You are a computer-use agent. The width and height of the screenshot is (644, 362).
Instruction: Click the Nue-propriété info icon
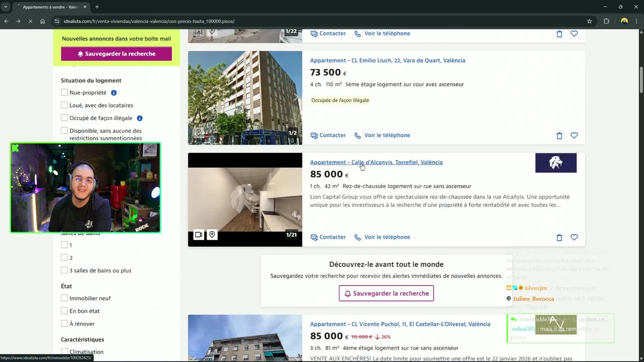pyautogui.click(x=114, y=93)
